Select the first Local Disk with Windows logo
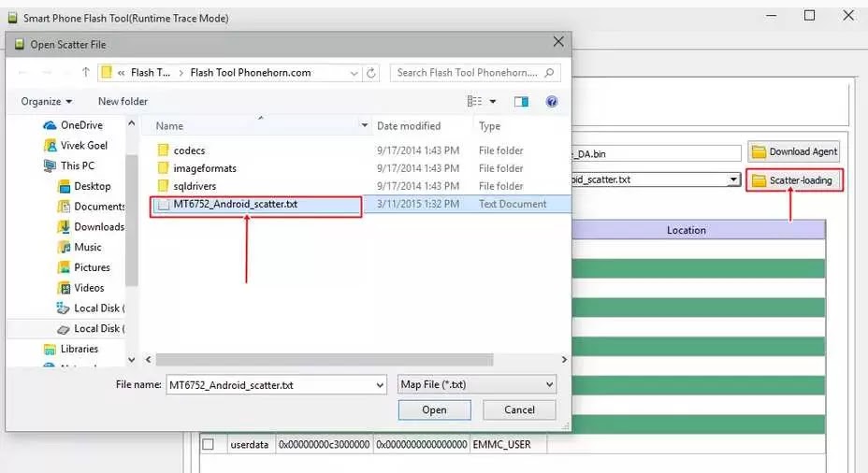The width and height of the screenshot is (868, 473). point(90,308)
